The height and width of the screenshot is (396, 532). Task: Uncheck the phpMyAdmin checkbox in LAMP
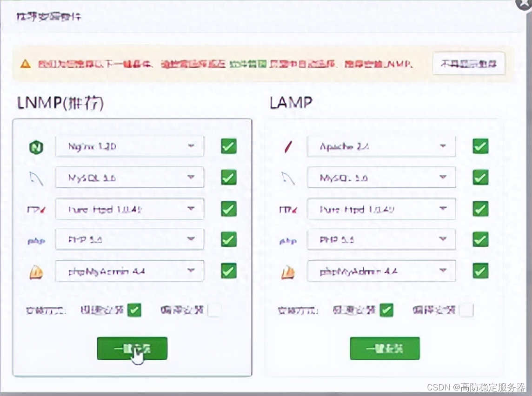click(480, 271)
